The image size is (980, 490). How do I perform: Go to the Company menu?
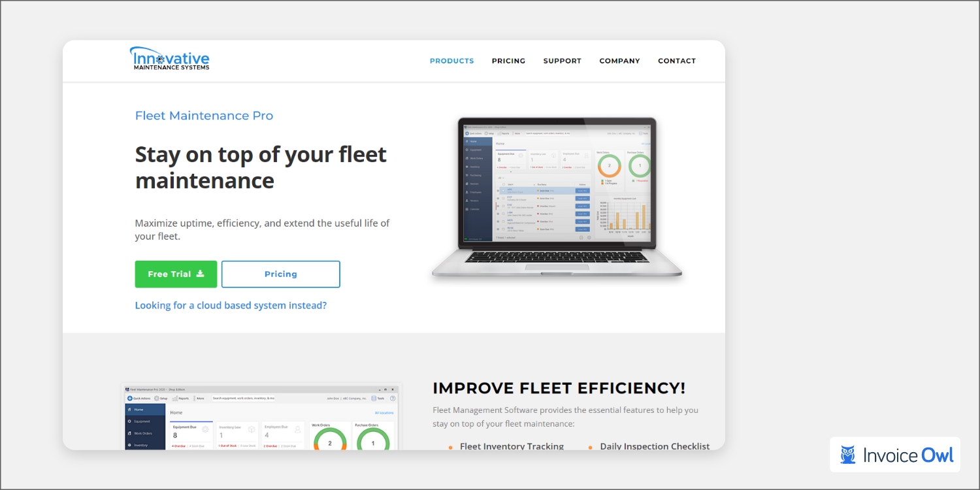619,61
